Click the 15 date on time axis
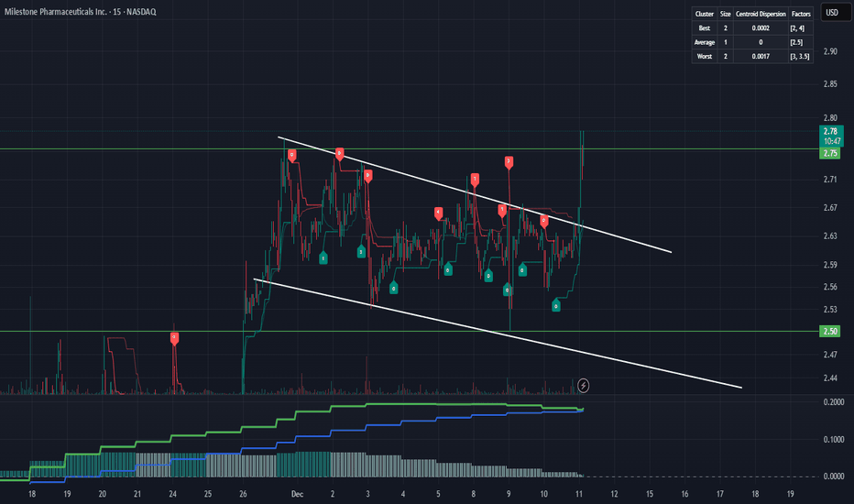854x504 pixels. 650,494
